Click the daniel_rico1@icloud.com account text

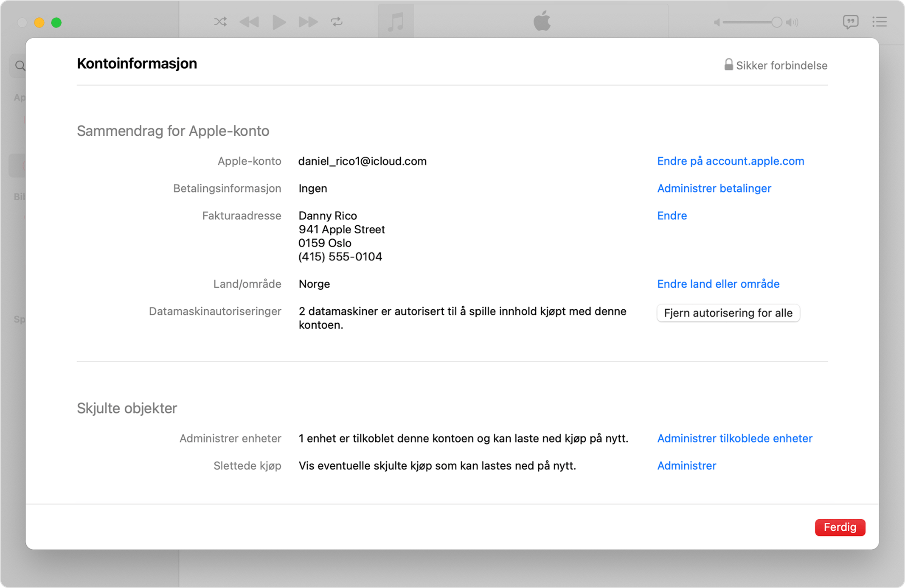point(363,161)
